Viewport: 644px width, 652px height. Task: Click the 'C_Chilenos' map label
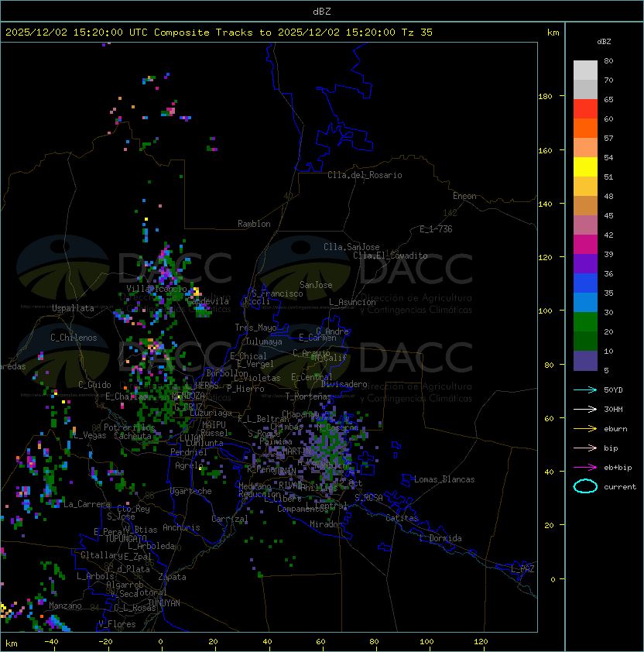pos(74,338)
